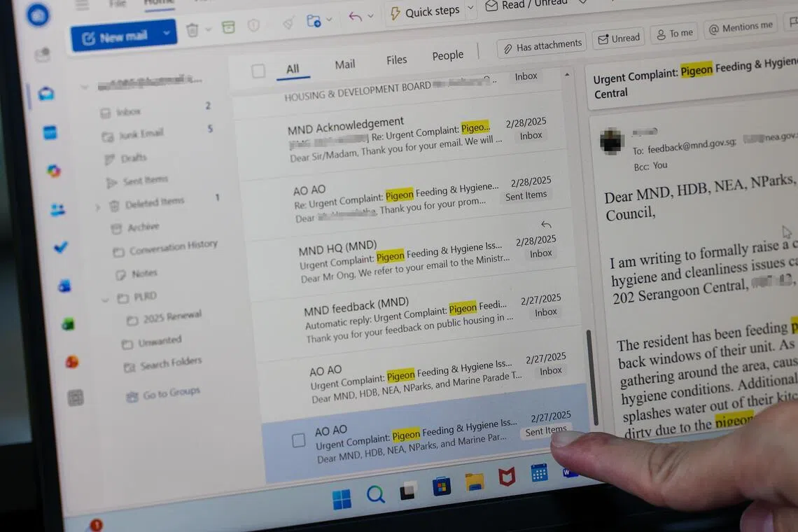
Task: Open File Explorer from the taskbar
Action: pyautogui.click(x=475, y=482)
